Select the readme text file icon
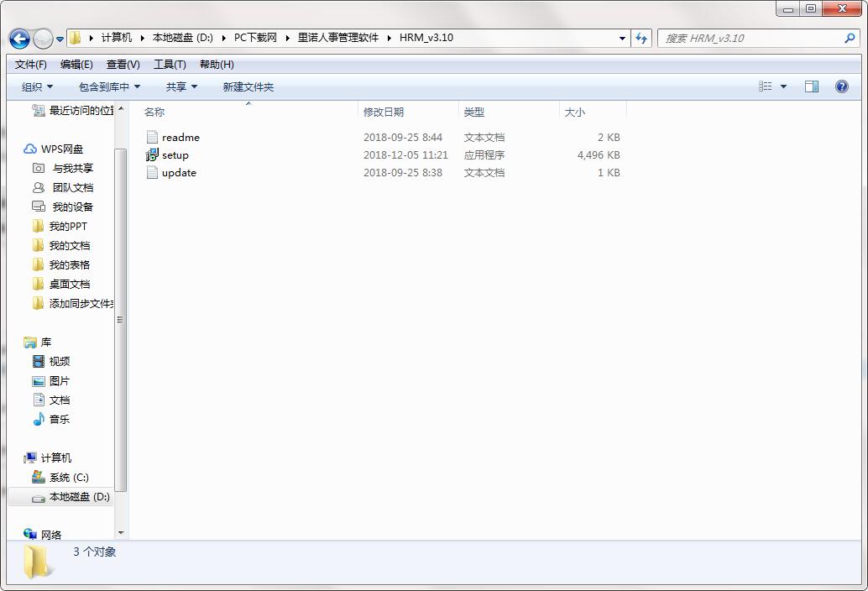 click(x=152, y=137)
